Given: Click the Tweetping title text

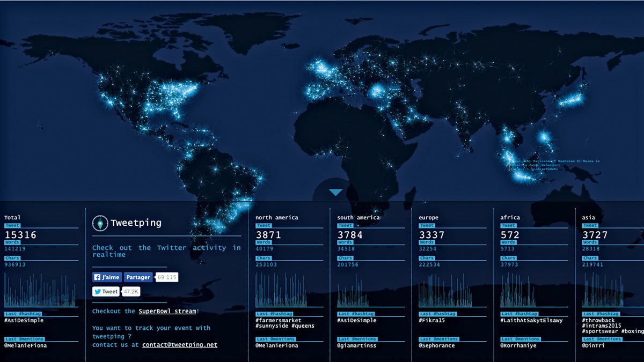Looking at the screenshot, I should click(136, 223).
